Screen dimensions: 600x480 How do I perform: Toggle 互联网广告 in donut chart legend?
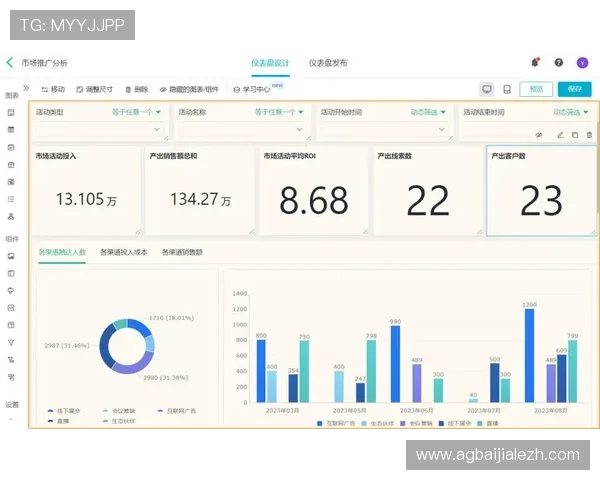[177, 411]
